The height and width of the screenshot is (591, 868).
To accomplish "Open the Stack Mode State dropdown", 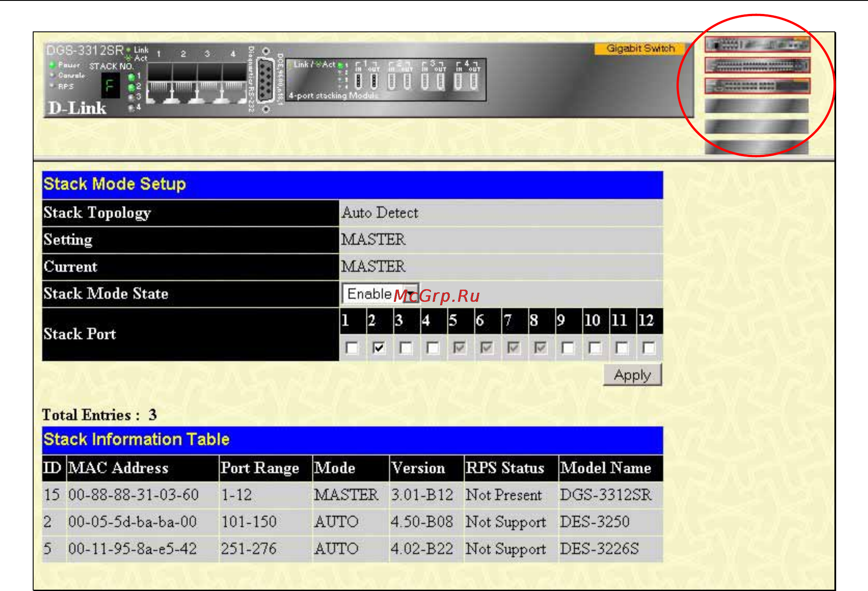I will point(380,294).
